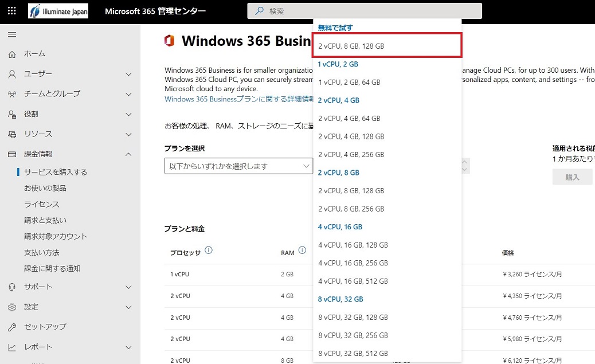The width and height of the screenshot is (595, 364).
Task: Click the Office logo beside Windows 365 Business
Action: 169,41
